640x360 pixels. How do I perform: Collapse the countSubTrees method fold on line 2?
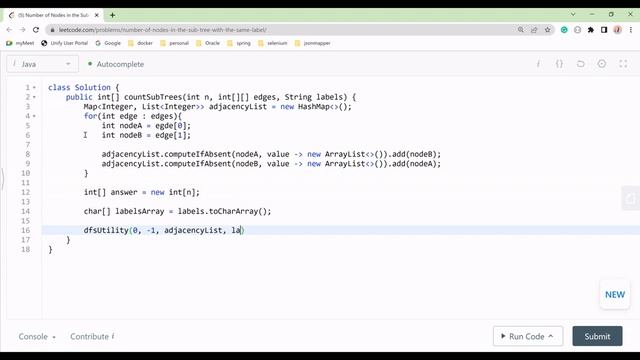[x=34, y=97]
